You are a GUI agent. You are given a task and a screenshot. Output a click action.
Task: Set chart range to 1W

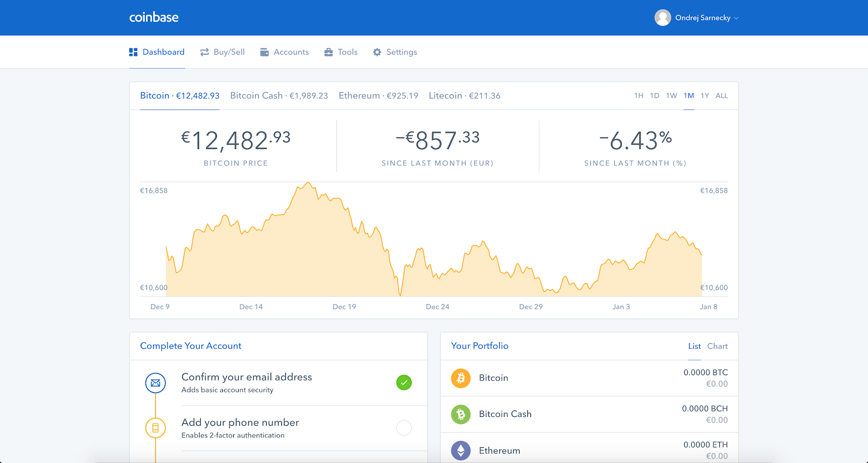click(x=672, y=95)
